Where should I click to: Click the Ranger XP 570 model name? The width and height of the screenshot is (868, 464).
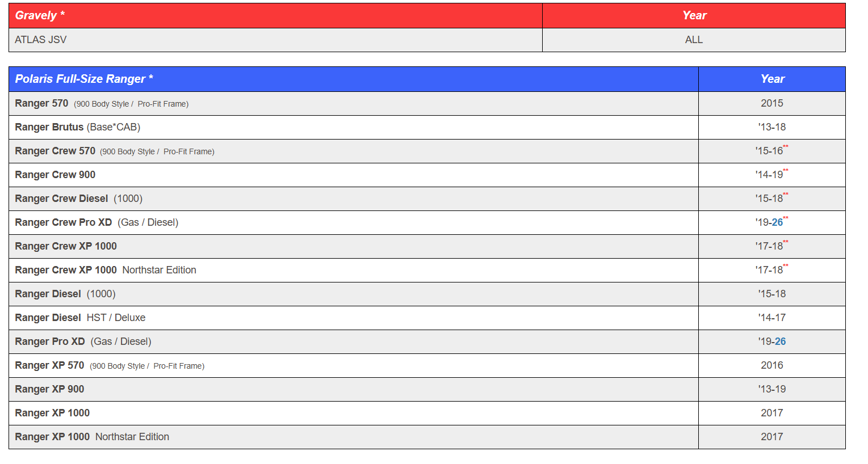click(49, 365)
